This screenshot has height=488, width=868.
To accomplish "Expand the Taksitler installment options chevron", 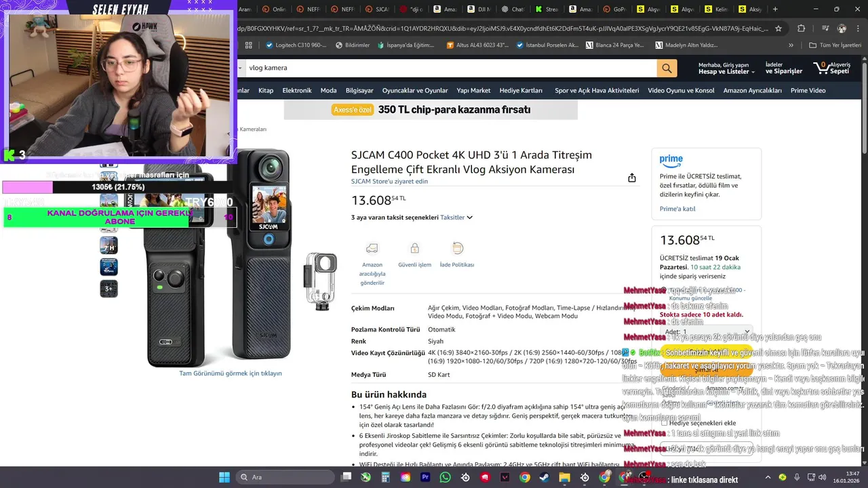I will [x=469, y=218].
